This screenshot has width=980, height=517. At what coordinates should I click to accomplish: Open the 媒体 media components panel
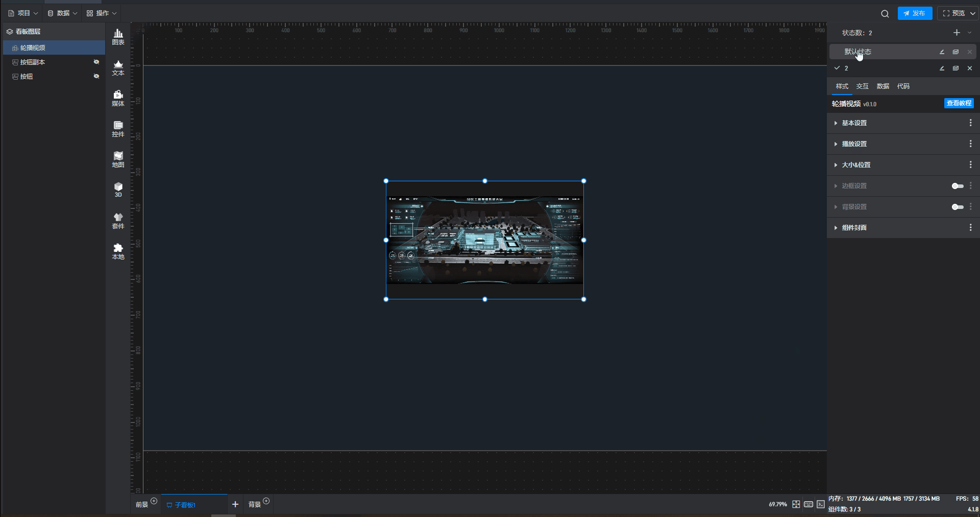(118, 98)
